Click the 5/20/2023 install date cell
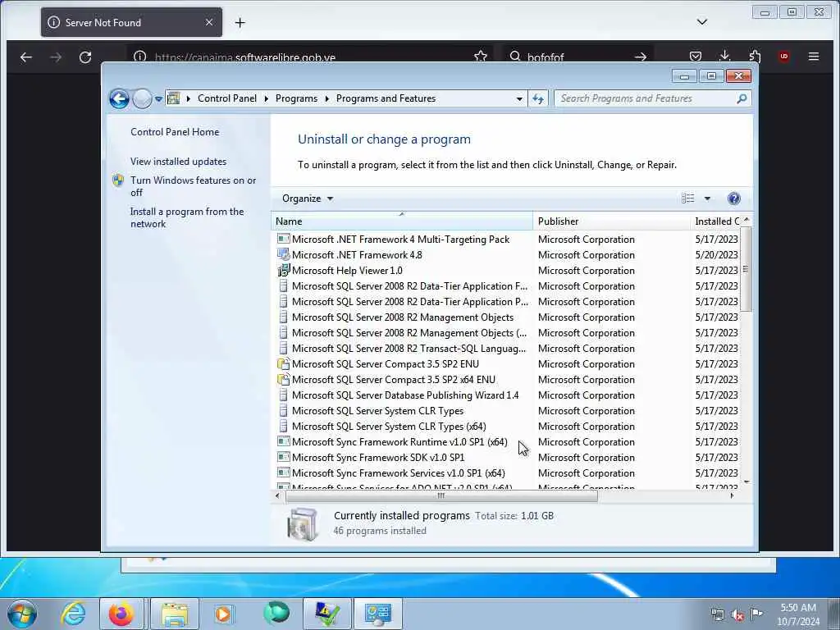The image size is (840, 630). tap(716, 255)
